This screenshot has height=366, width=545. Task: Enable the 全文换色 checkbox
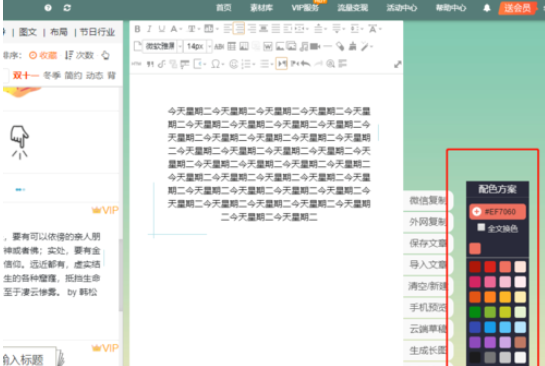tap(481, 228)
